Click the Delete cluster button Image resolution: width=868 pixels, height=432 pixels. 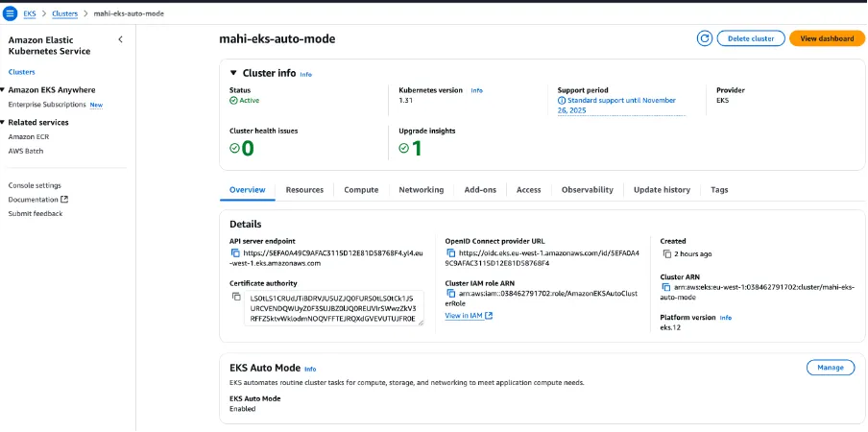click(x=751, y=38)
